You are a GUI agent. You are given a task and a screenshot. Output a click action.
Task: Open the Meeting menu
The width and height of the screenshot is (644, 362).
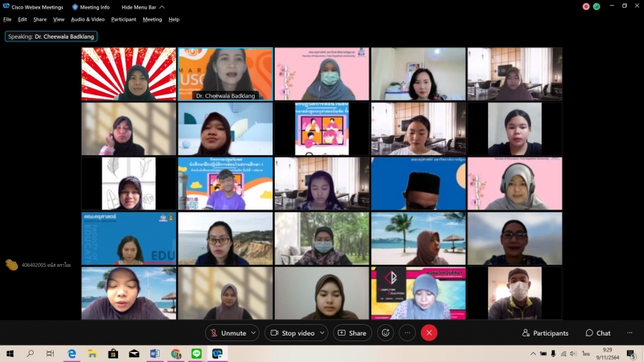pyautogui.click(x=152, y=19)
